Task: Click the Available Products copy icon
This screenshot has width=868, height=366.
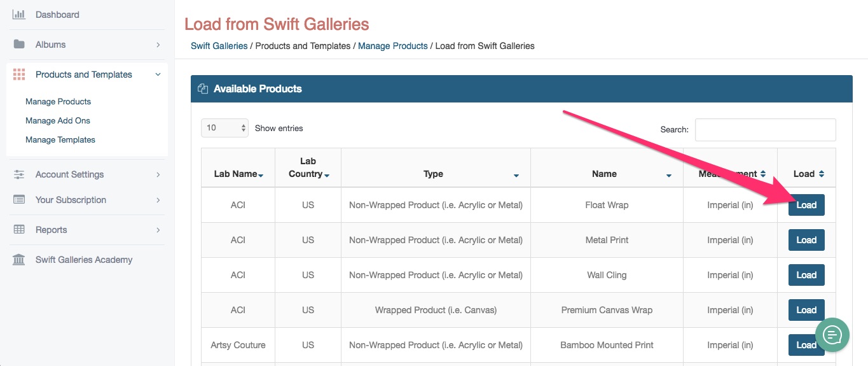Action: [x=203, y=89]
